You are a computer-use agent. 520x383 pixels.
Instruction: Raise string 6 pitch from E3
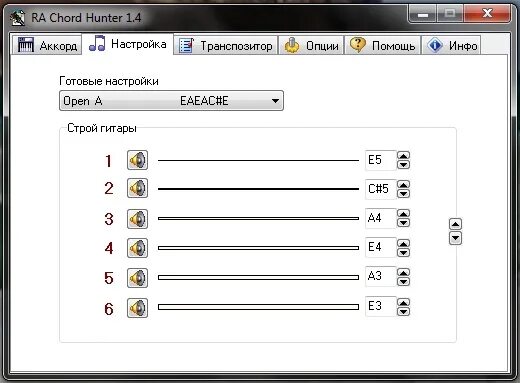(403, 302)
